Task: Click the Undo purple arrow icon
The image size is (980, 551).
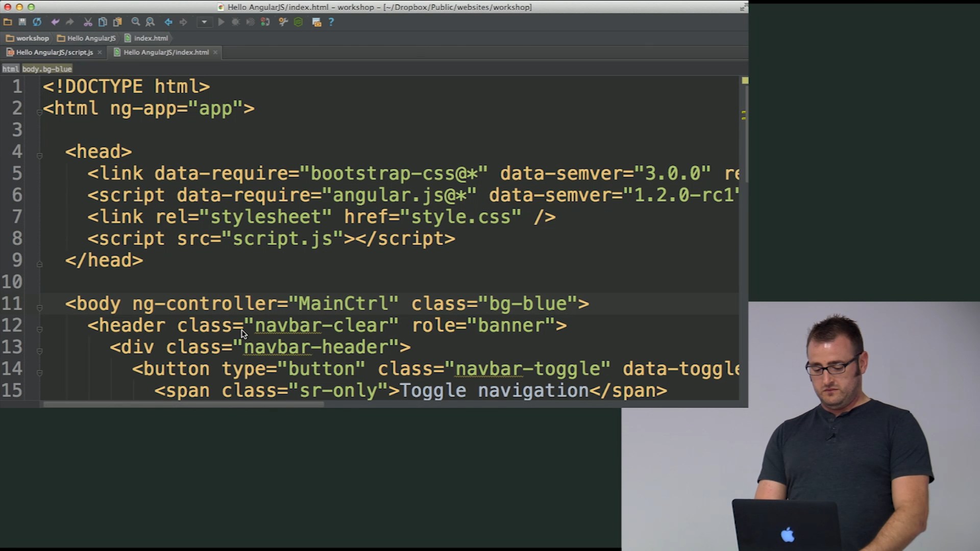Action: pyautogui.click(x=55, y=22)
